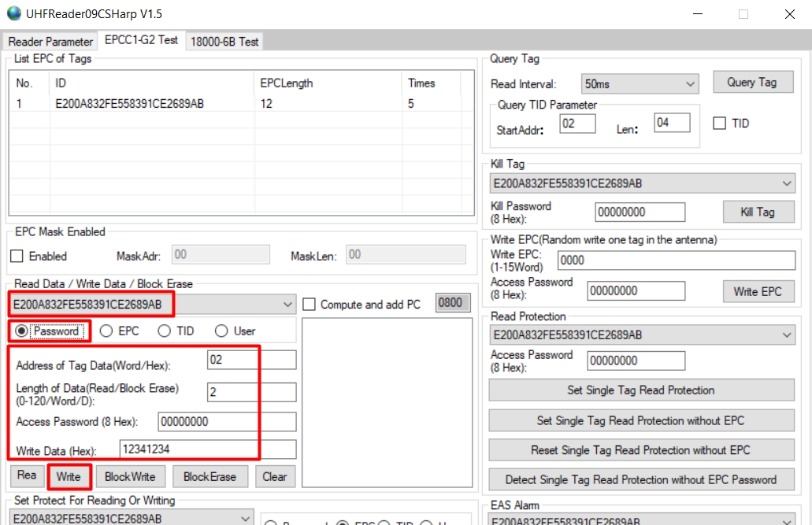Toggle the Compute and add PC checkbox
This screenshot has height=525, width=812.
310,305
